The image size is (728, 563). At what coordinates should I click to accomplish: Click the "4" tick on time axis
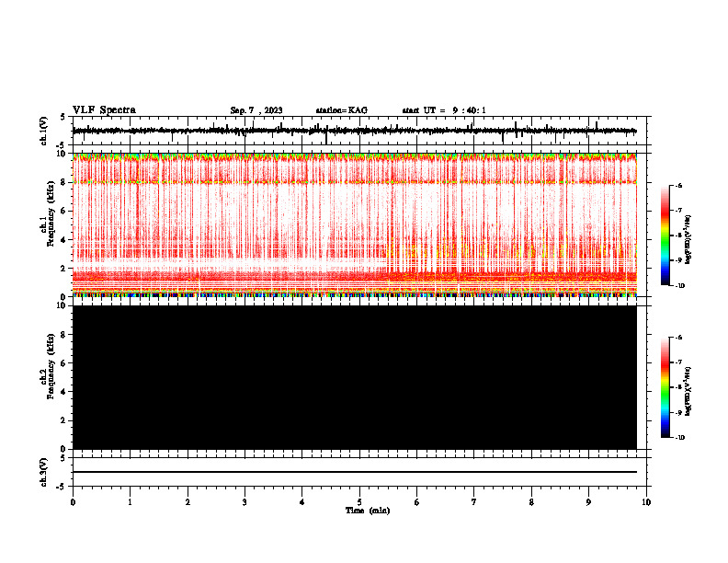[302, 502]
